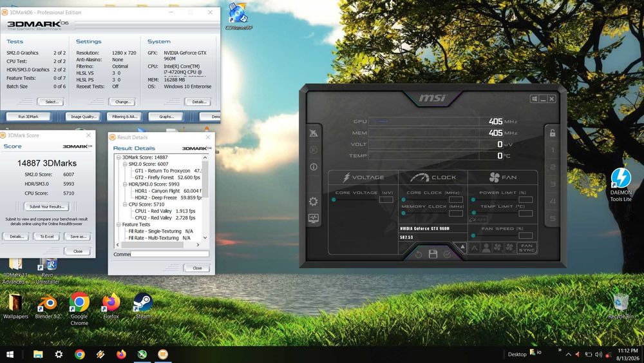Image resolution: width=644 pixels, height=363 pixels.
Task: Export score with To Excel button
Action: (47, 237)
